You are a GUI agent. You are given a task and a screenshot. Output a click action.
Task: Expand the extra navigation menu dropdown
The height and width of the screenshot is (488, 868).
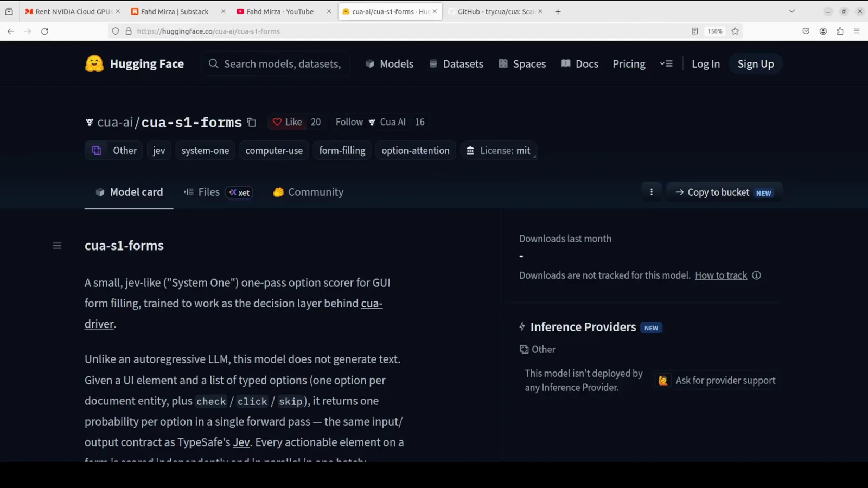666,64
